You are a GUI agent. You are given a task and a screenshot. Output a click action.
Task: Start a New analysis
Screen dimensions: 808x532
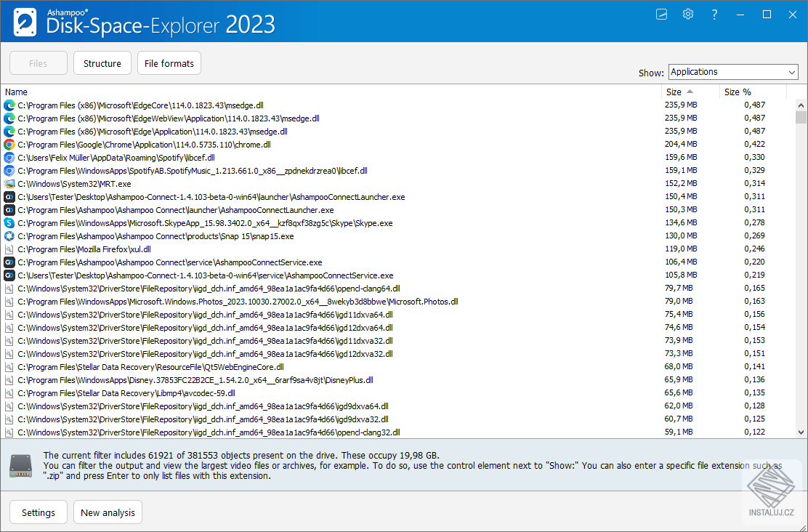click(108, 512)
